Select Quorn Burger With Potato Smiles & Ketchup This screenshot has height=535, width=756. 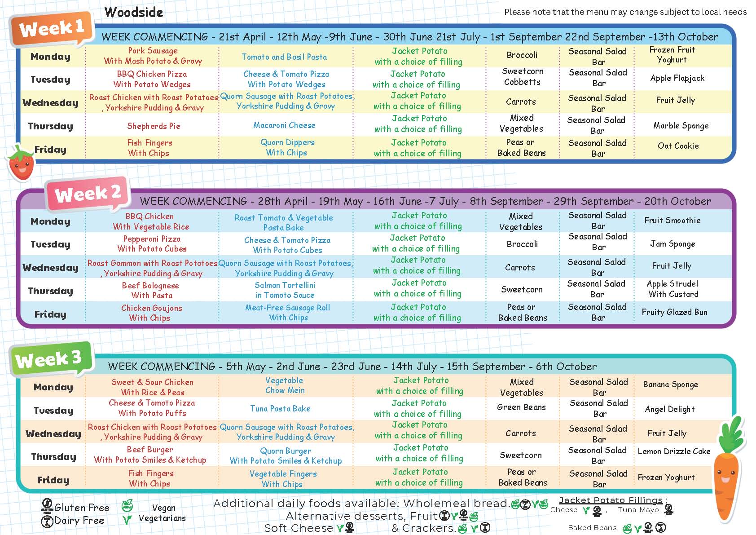pos(286,456)
